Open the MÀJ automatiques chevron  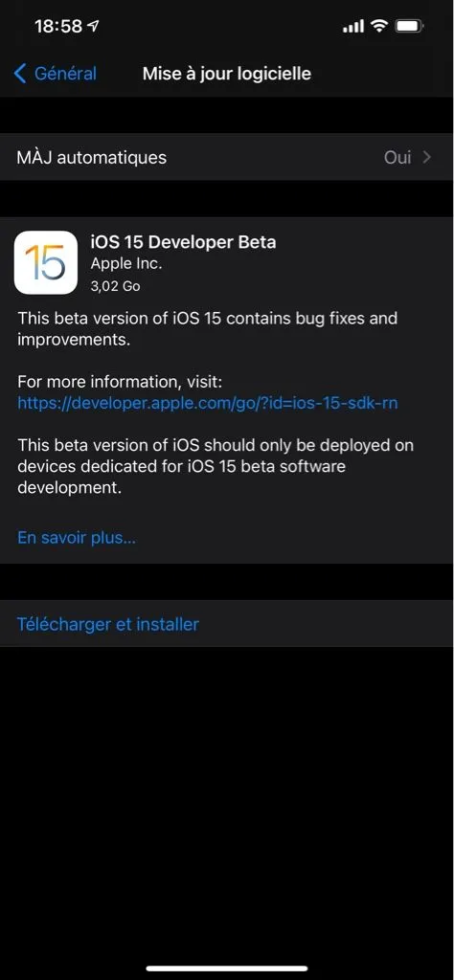tap(427, 158)
